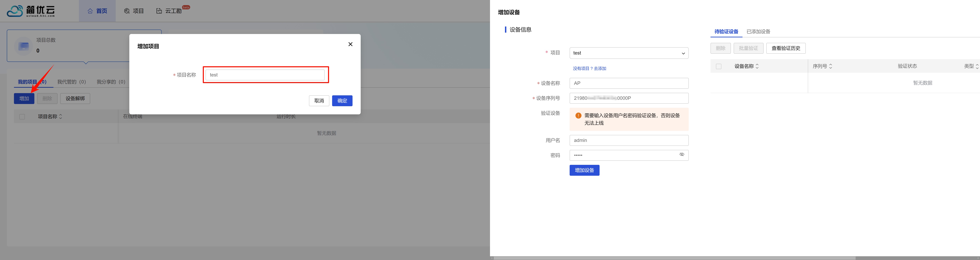Screen dimensions: 980x260
Task: Click the 暂无数据 text in device table
Action: pyautogui.click(x=922, y=83)
